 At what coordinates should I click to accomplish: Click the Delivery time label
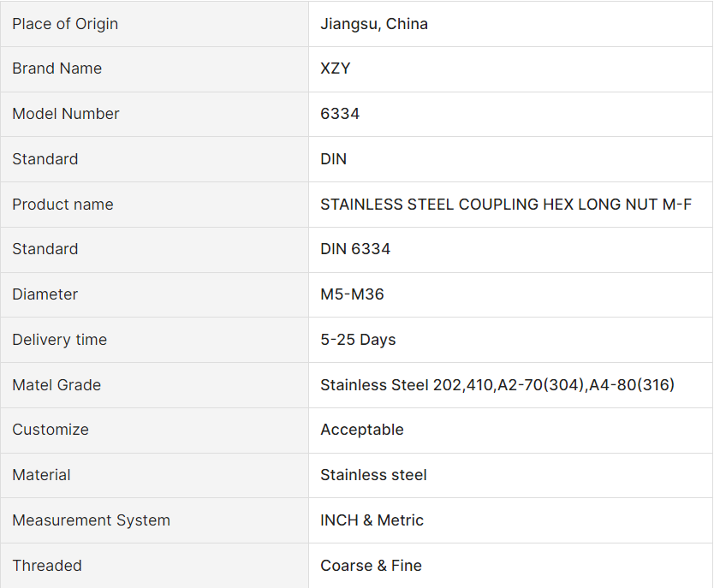tap(59, 340)
